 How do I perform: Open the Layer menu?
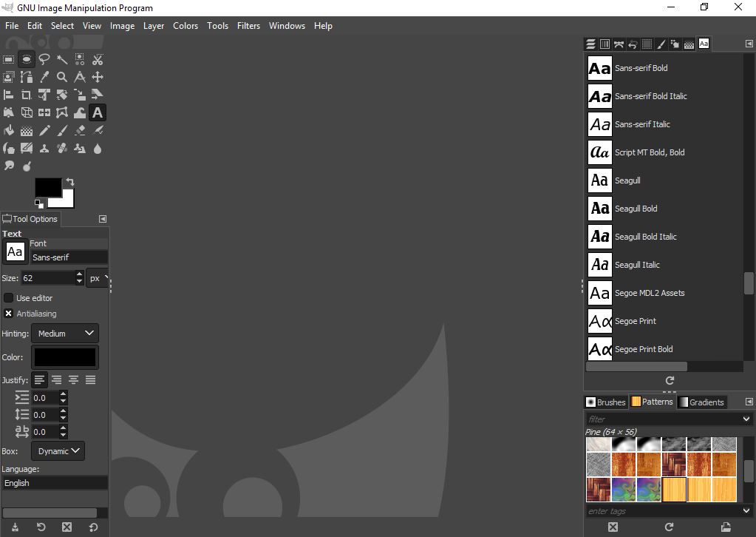(x=153, y=26)
